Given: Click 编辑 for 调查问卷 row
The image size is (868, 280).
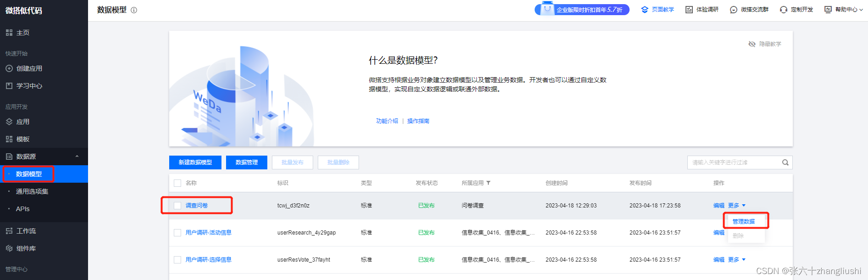Looking at the screenshot, I should click(x=719, y=206).
